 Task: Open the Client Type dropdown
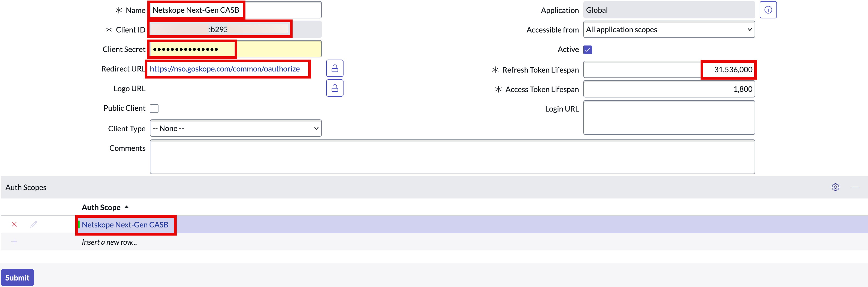[235, 128]
